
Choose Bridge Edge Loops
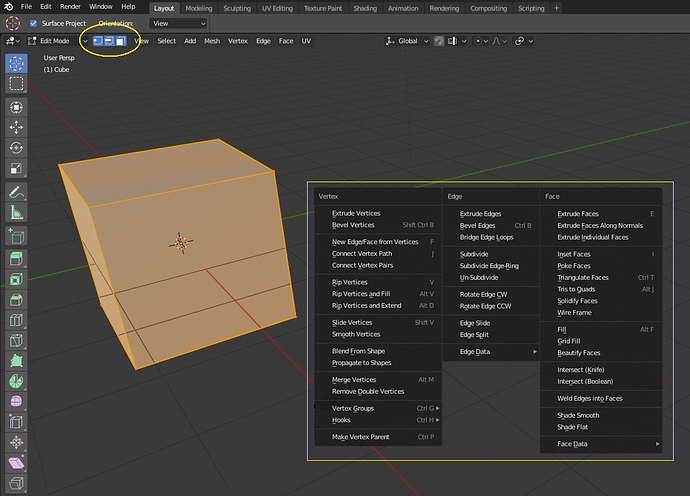pos(491,237)
